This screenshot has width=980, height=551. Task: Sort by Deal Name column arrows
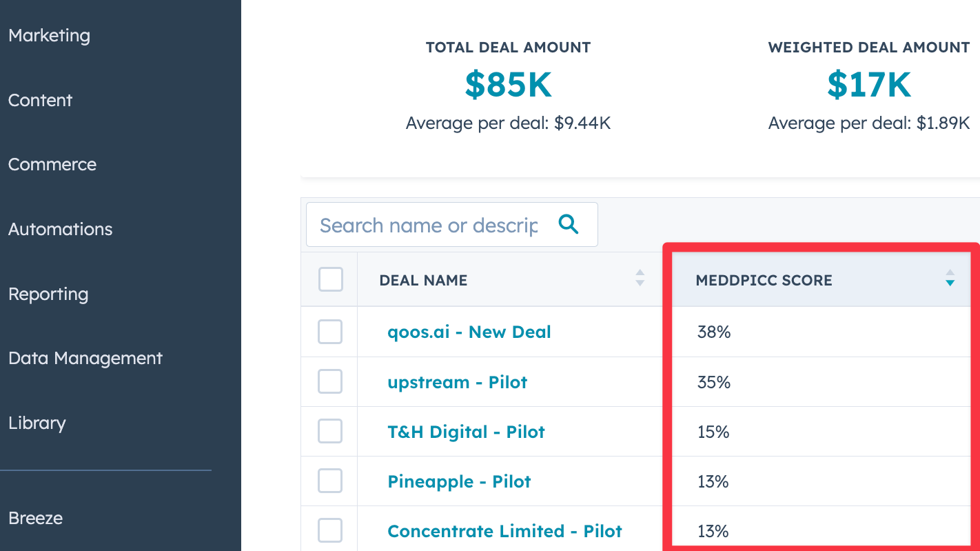pos(640,278)
